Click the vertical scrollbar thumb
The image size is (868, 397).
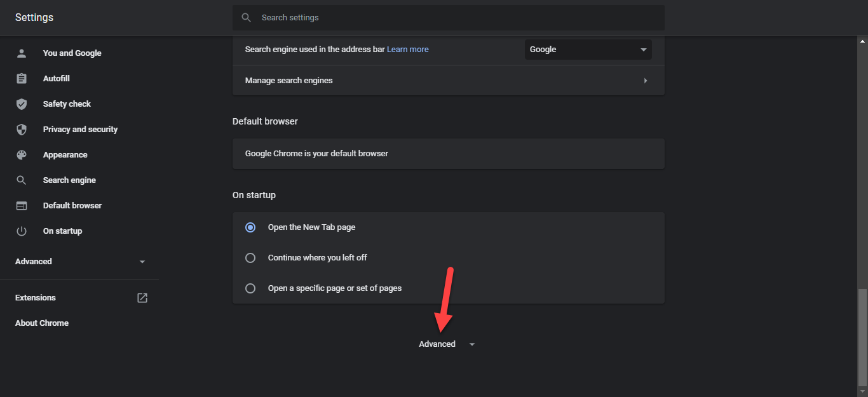point(862,337)
